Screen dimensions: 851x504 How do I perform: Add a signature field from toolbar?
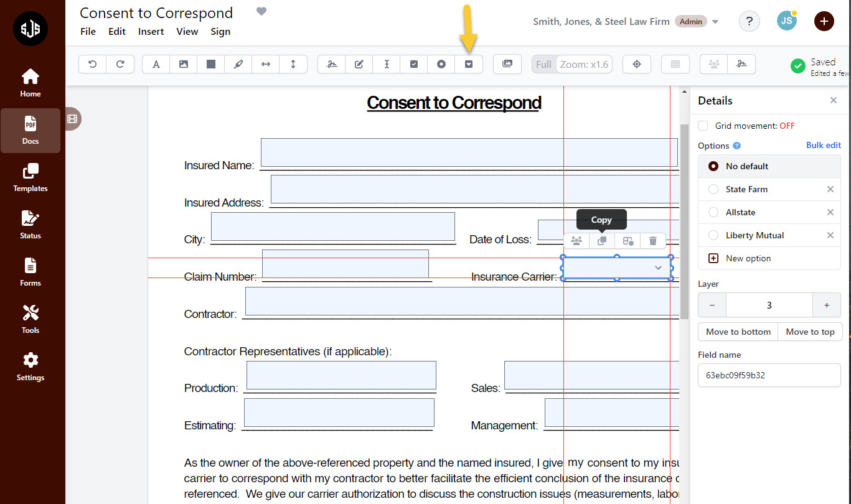332,64
